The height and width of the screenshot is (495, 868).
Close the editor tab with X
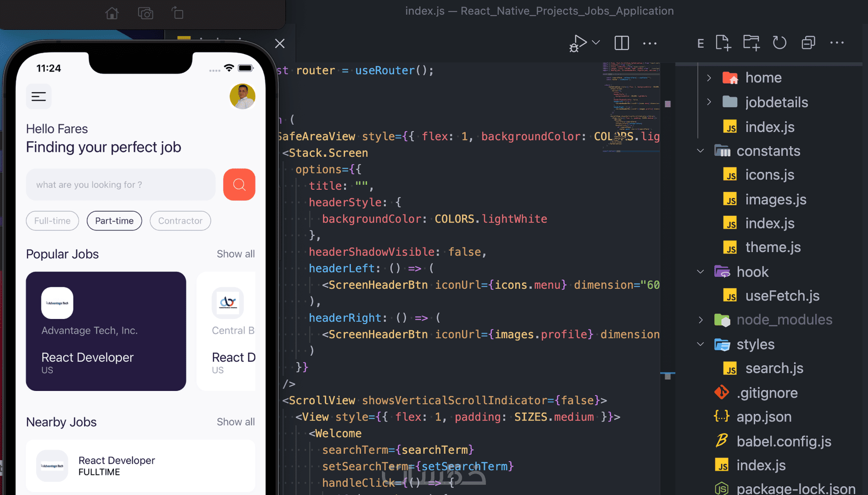[x=280, y=43]
